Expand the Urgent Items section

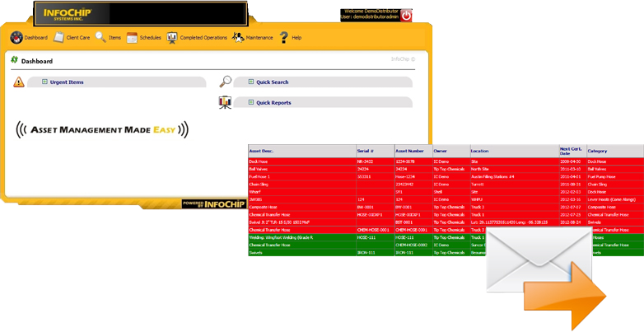44,82
